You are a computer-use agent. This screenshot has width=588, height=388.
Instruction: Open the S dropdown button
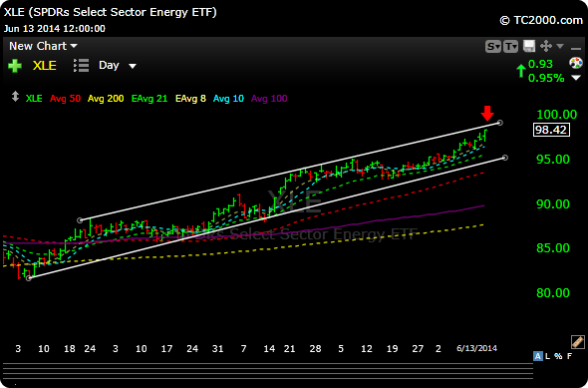[493, 47]
